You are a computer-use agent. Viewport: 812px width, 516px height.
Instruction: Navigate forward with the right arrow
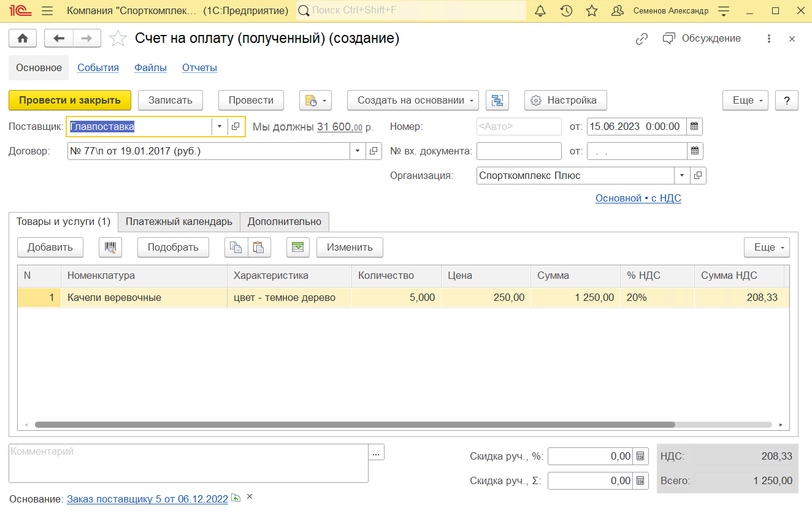point(87,38)
